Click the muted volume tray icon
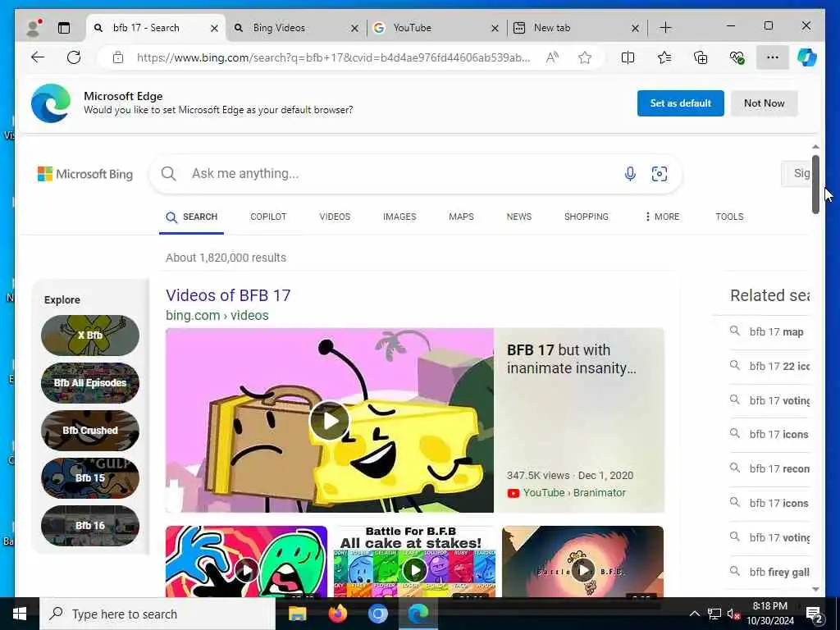The height and width of the screenshot is (630, 840). 733,614
